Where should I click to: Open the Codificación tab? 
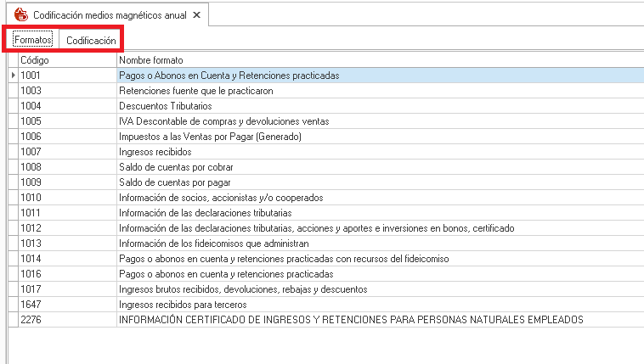91,40
